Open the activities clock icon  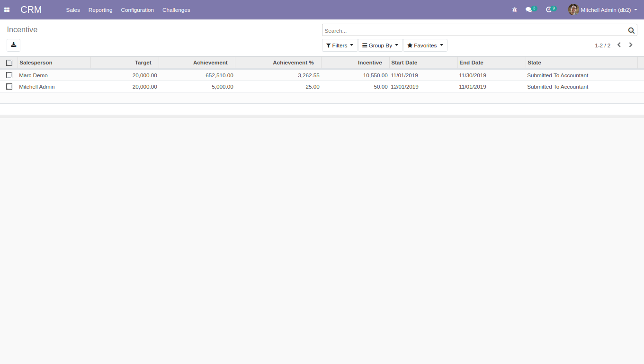[549, 10]
